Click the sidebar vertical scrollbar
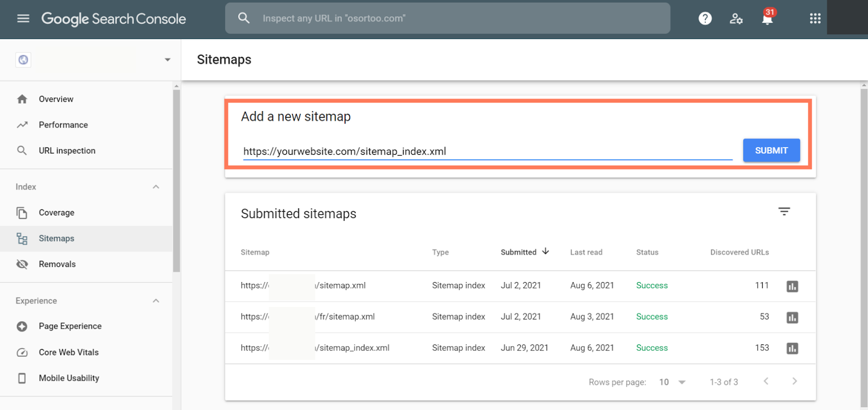 click(176, 179)
